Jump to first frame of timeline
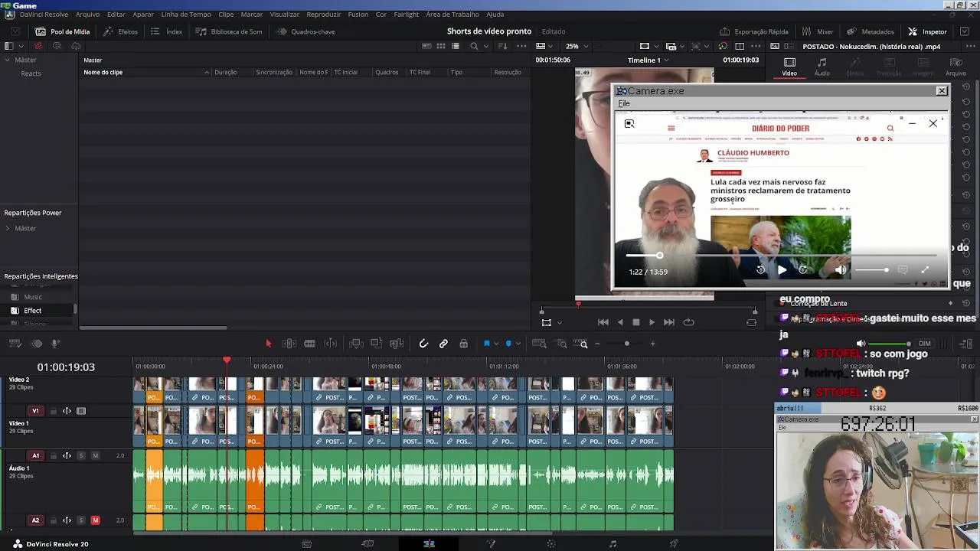The width and height of the screenshot is (980, 551). (x=603, y=322)
